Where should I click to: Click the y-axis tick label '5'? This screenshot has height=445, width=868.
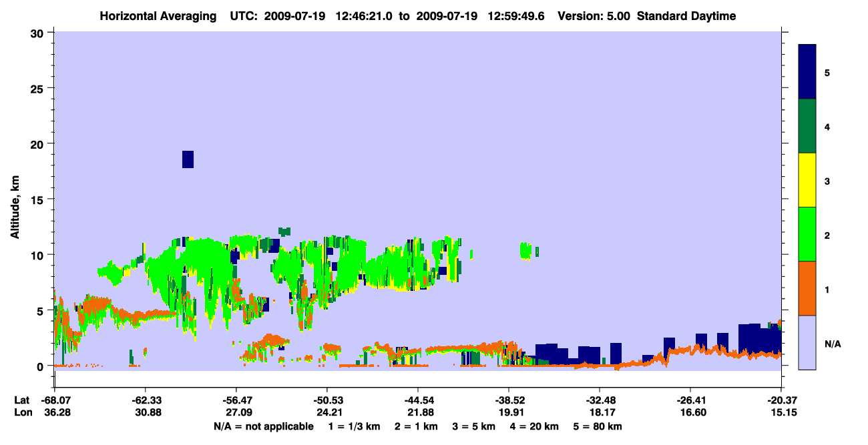[42, 310]
